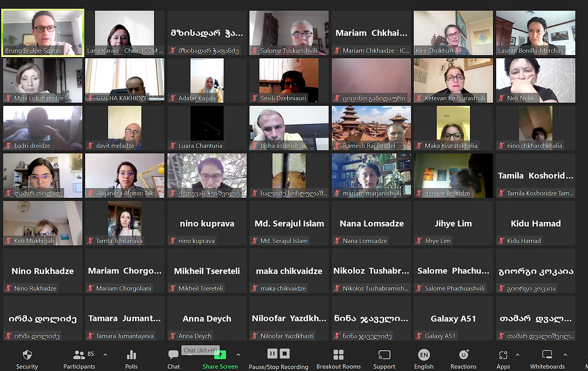Open the Participants panel

pyautogui.click(x=79, y=355)
